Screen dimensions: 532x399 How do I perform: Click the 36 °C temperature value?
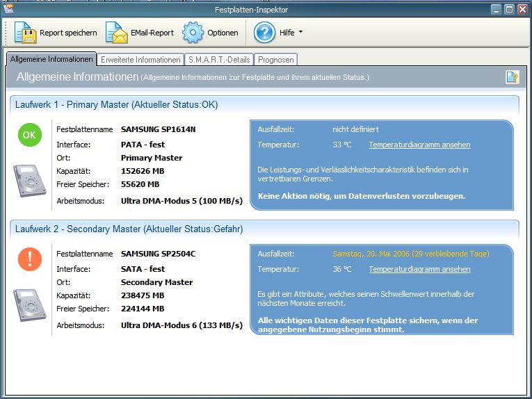pos(342,269)
